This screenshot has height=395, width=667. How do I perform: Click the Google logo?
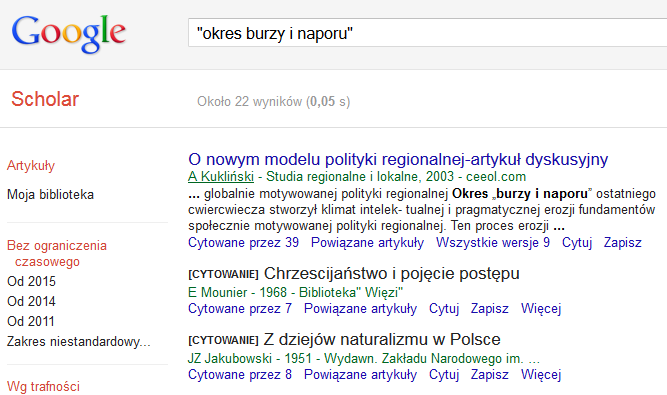coord(68,34)
